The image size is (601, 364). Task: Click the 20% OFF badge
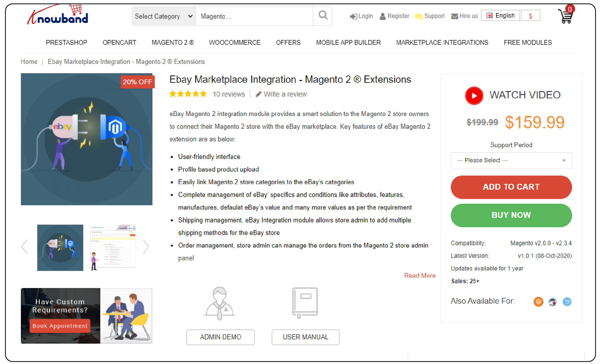(137, 82)
